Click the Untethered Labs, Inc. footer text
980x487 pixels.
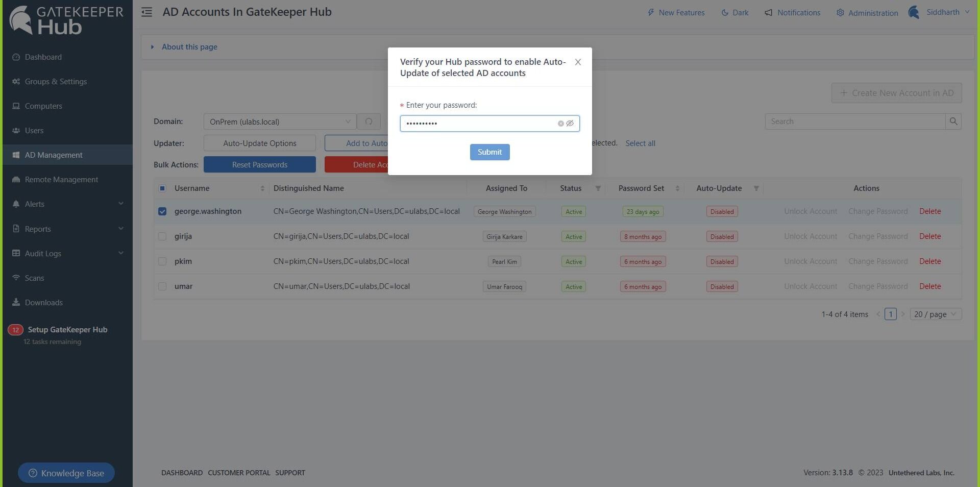pos(921,473)
